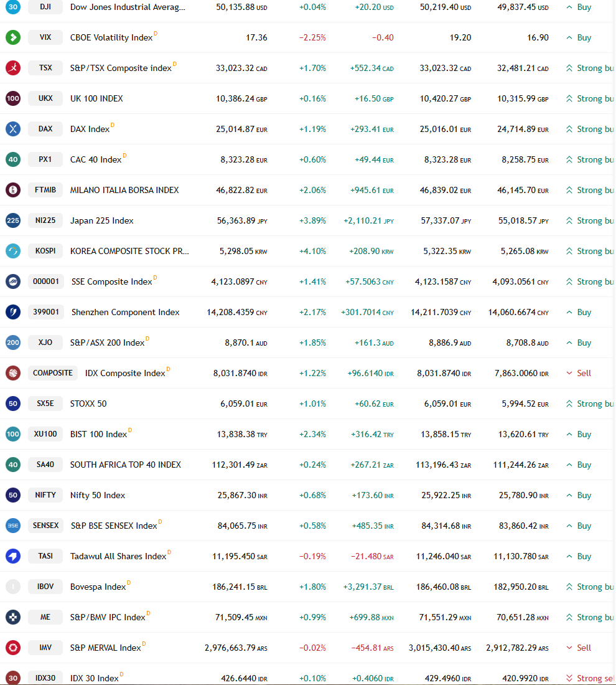Open KOREA COMPOSITE STOCK PRICE link
This screenshot has width=616, height=685.
pos(129,251)
